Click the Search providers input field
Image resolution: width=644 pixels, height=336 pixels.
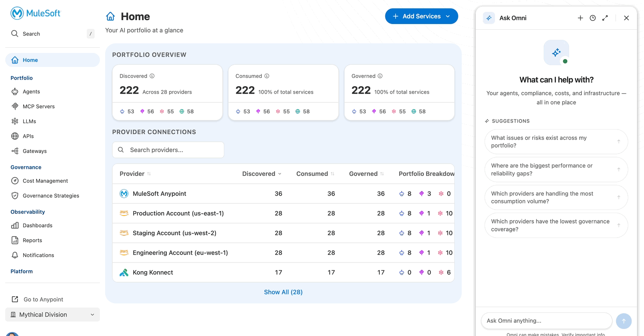pos(168,150)
